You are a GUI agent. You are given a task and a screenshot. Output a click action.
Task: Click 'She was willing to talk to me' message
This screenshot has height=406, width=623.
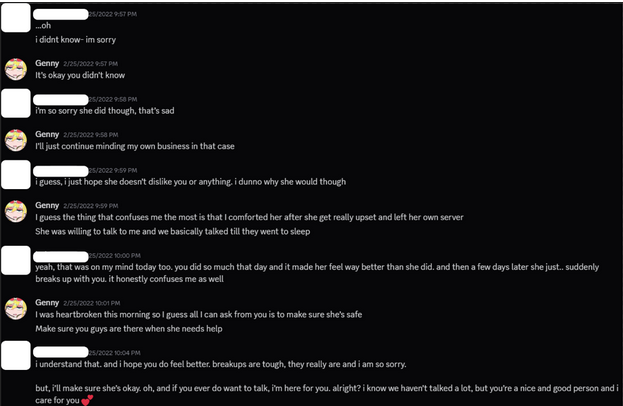[172, 232]
